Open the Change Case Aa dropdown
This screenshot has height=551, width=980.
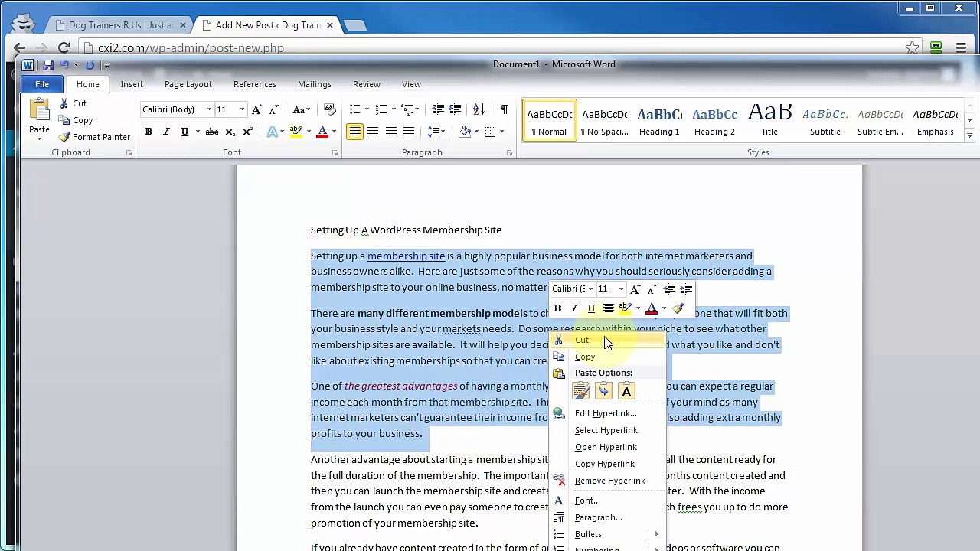pyautogui.click(x=301, y=109)
